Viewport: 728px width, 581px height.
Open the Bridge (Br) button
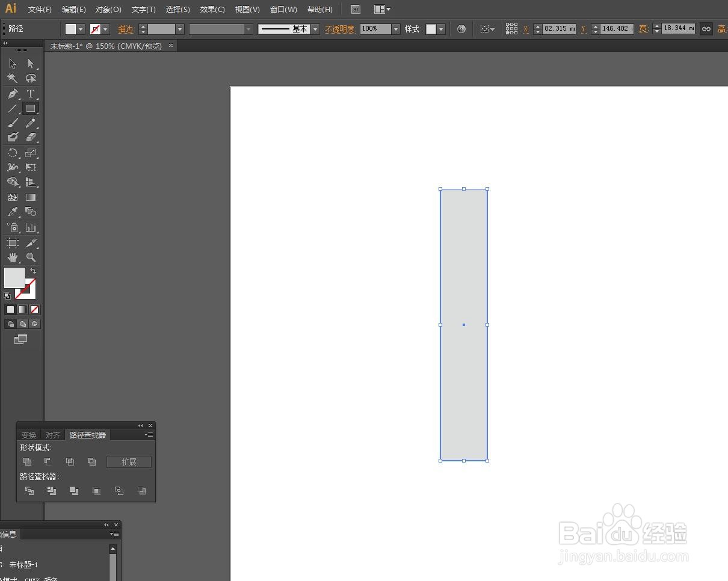(x=356, y=10)
